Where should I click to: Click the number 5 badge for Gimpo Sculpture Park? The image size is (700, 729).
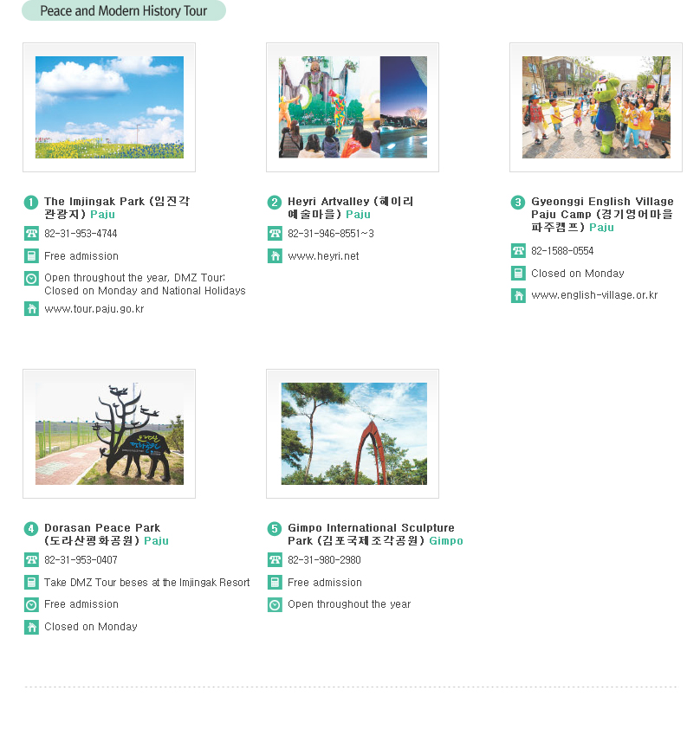tap(275, 529)
